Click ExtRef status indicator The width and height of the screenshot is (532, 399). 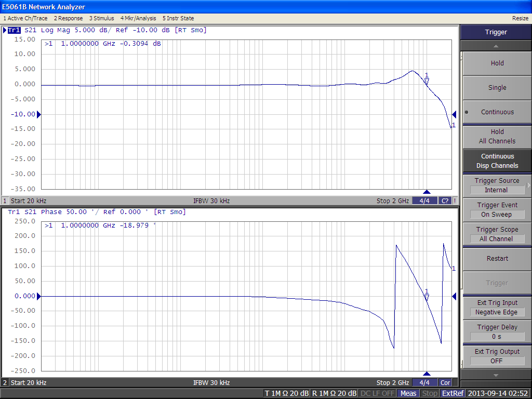click(x=453, y=393)
